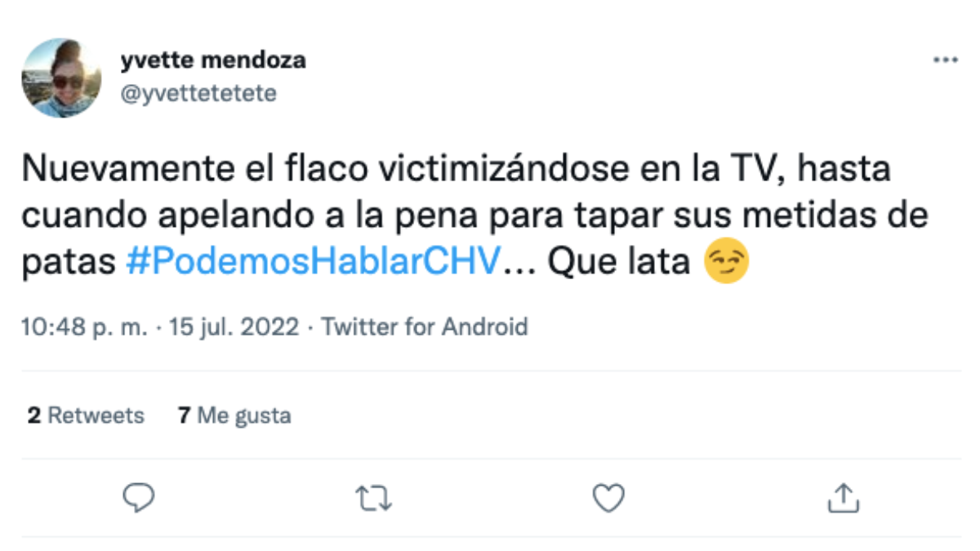Image resolution: width=980 pixels, height=551 pixels.
Task: Open the #PodemosHablarCHV hashtag
Action: (313, 264)
